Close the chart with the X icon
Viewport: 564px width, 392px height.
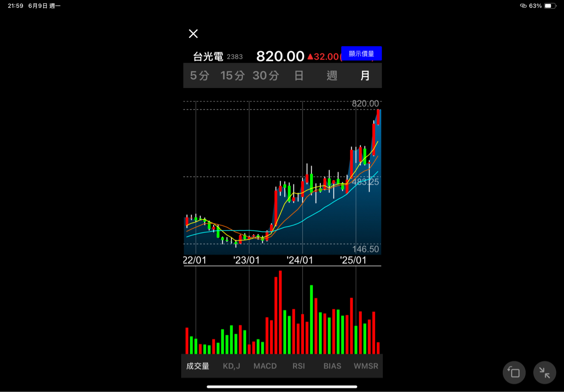tap(193, 34)
